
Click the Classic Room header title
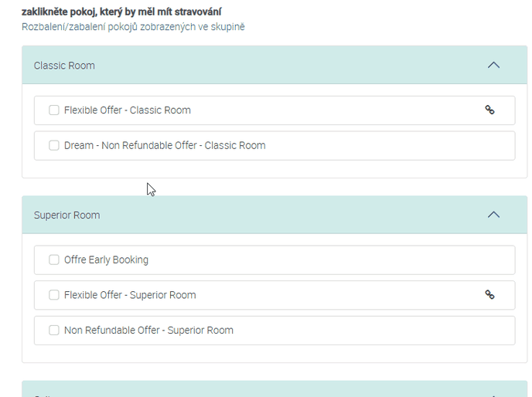(64, 66)
